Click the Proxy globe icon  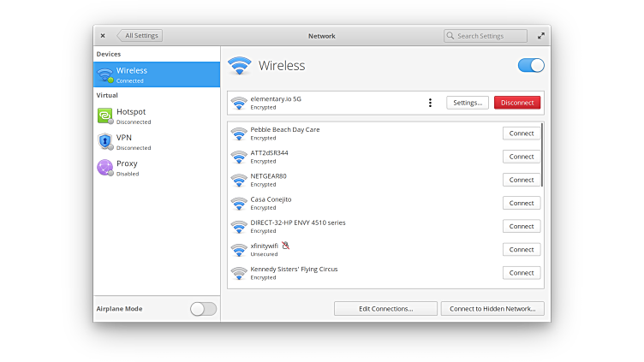tap(104, 167)
